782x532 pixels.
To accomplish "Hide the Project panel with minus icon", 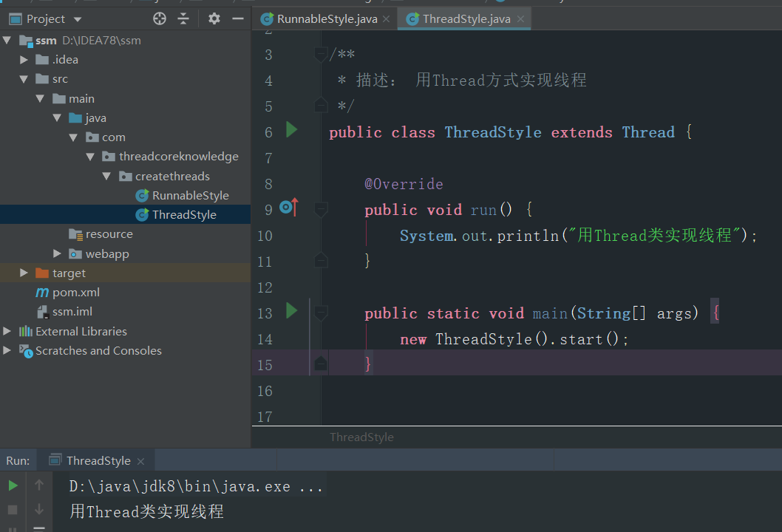I will (x=238, y=19).
